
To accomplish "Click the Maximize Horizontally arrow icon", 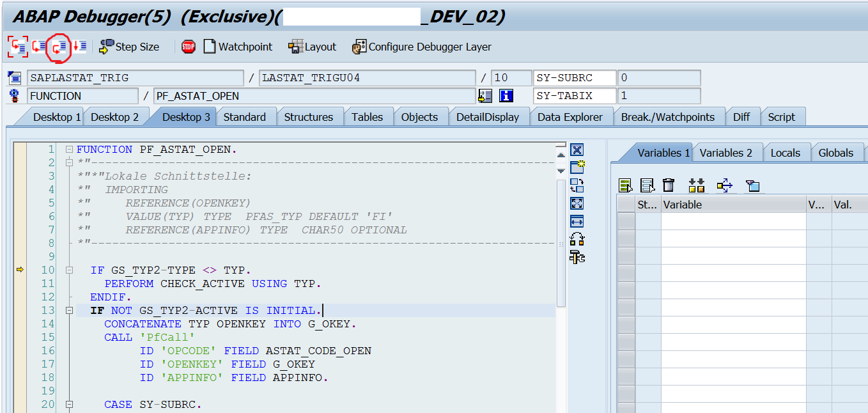I will pyautogui.click(x=577, y=221).
